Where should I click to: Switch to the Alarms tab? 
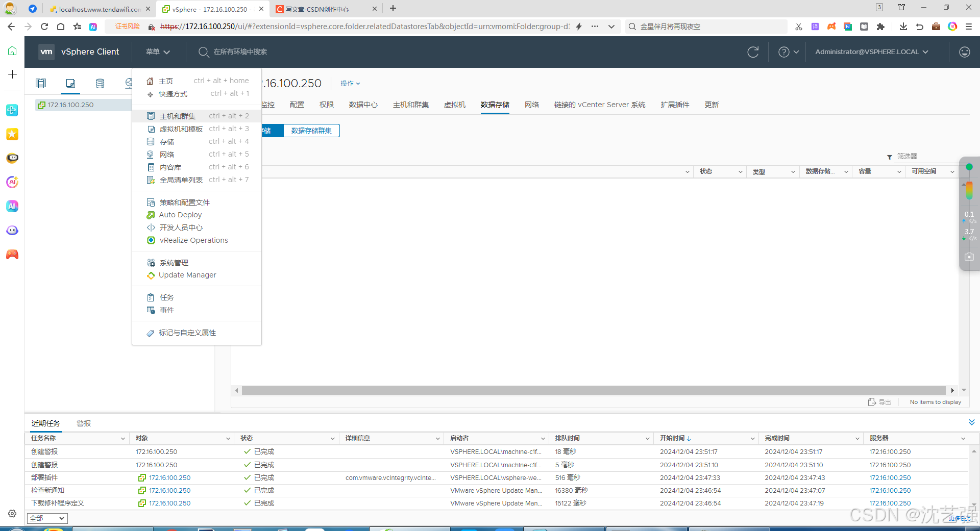pos(84,423)
